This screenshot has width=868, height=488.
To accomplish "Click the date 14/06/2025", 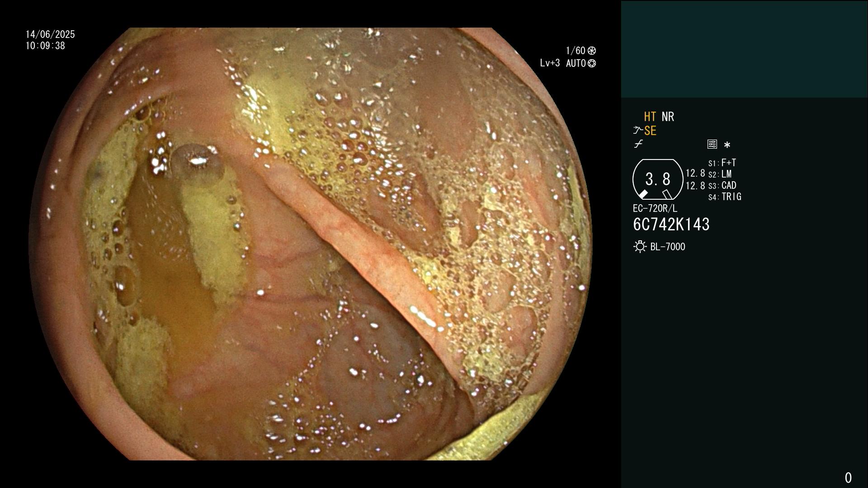I will (50, 34).
